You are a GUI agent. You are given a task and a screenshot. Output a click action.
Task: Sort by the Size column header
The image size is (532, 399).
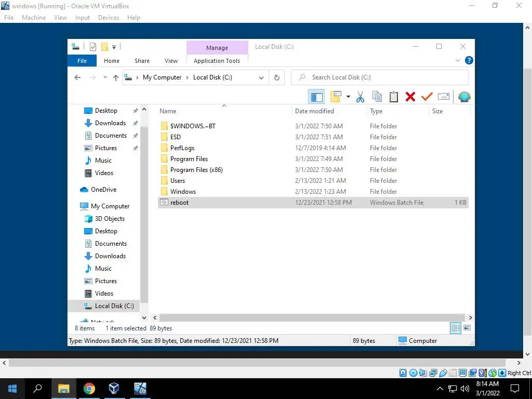pos(449,111)
